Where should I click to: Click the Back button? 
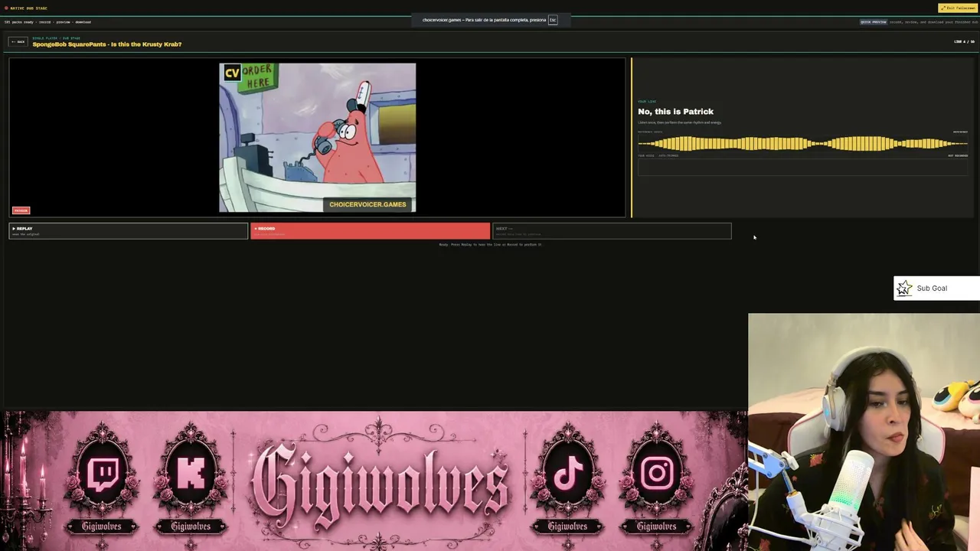pos(18,42)
